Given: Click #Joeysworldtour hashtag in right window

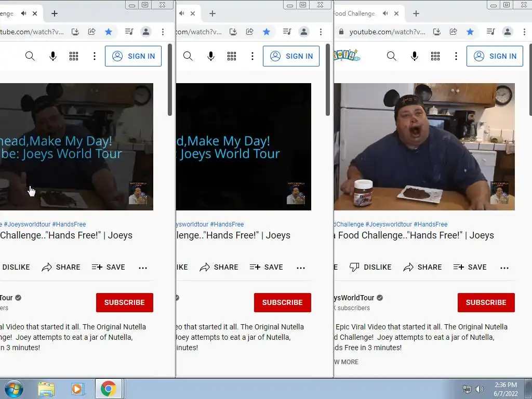Looking at the screenshot, I should tap(389, 224).
